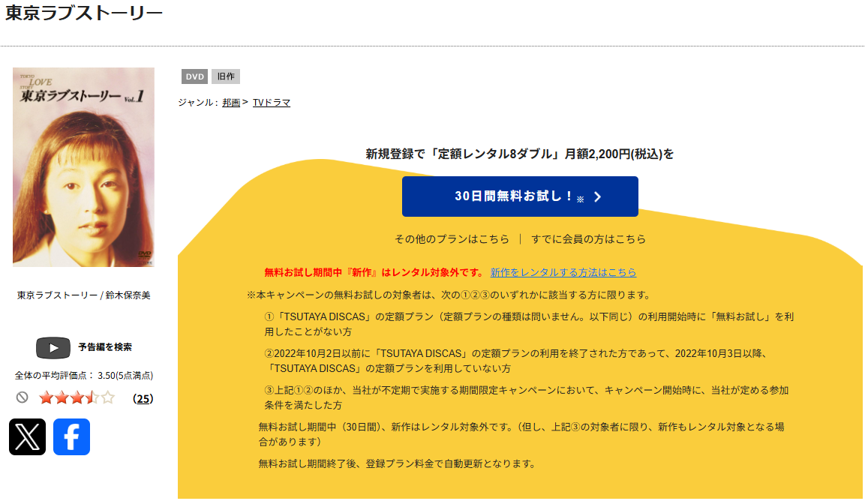Rate with the fifth star
Screen dimensions: 865x504
[108, 397]
